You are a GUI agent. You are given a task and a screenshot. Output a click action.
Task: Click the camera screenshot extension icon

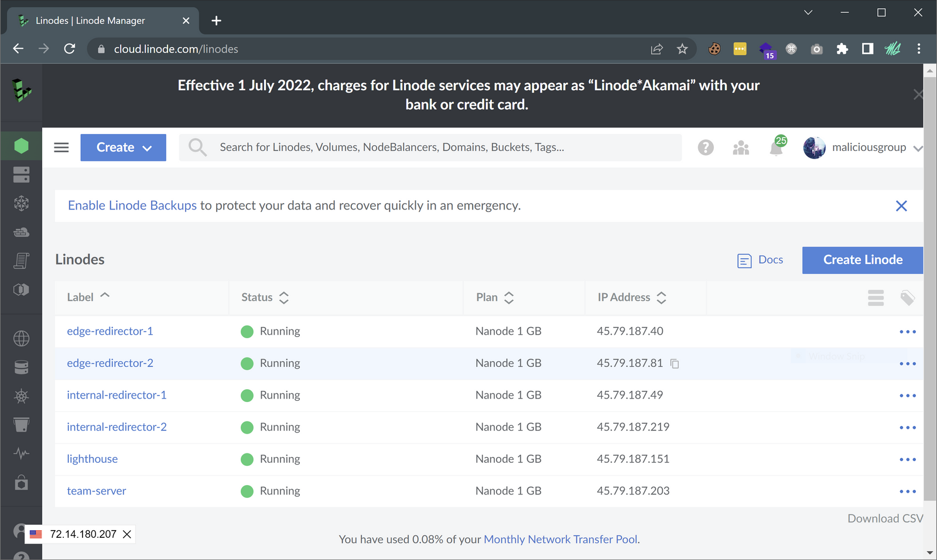[x=817, y=49]
